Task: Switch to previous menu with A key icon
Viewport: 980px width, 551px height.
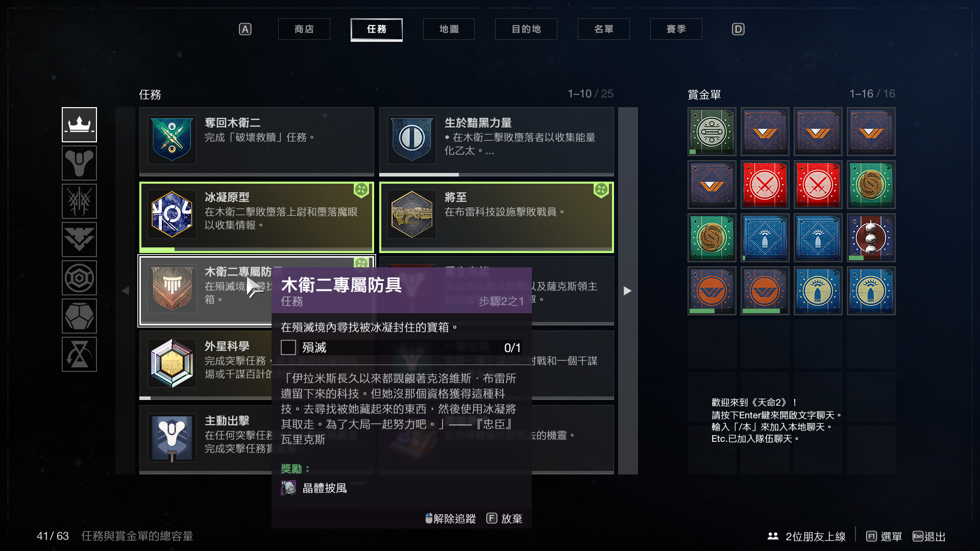Action: [x=245, y=29]
